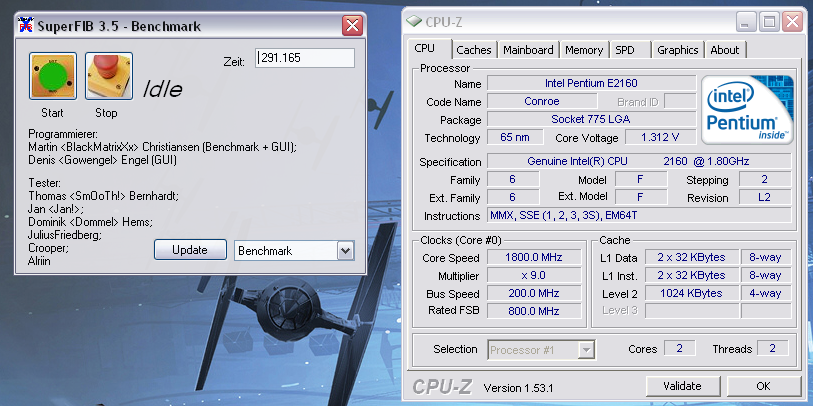Close the CPU-Z window

[792, 22]
